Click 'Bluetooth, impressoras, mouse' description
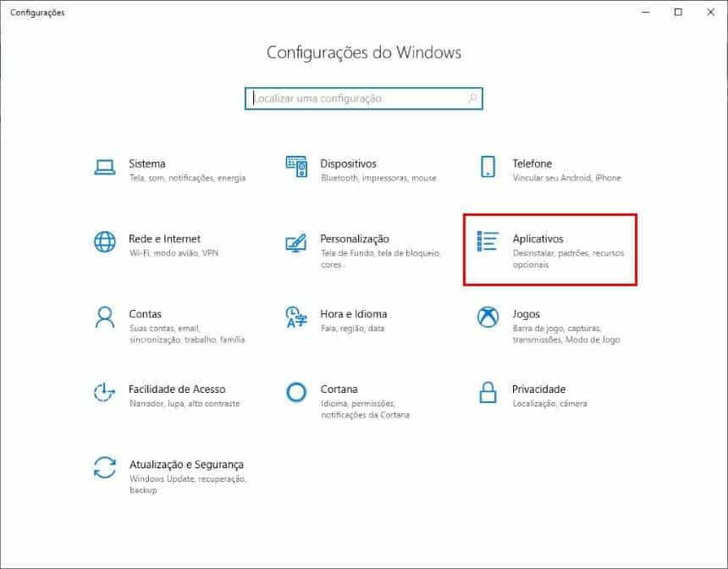 pyautogui.click(x=379, y=178)
